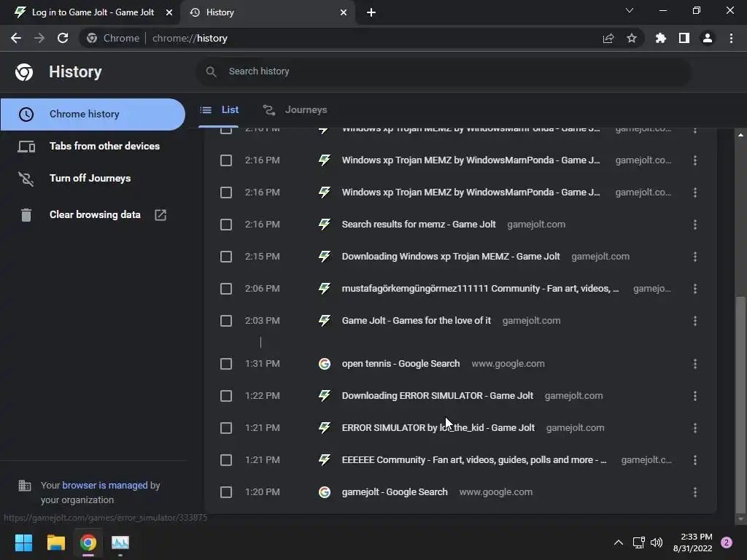Click the scrollbar up arrow

click(740, 135)
